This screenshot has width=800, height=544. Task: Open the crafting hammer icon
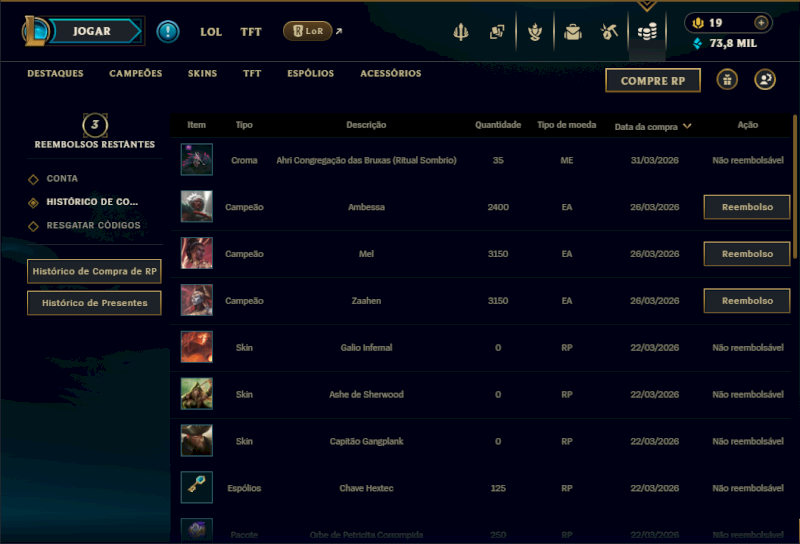tap(609, 32)
